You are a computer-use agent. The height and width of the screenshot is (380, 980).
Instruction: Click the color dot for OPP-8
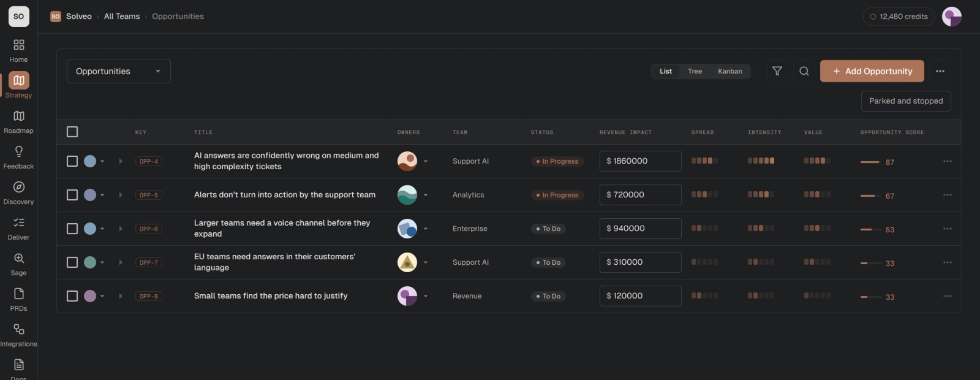point(90,296)
